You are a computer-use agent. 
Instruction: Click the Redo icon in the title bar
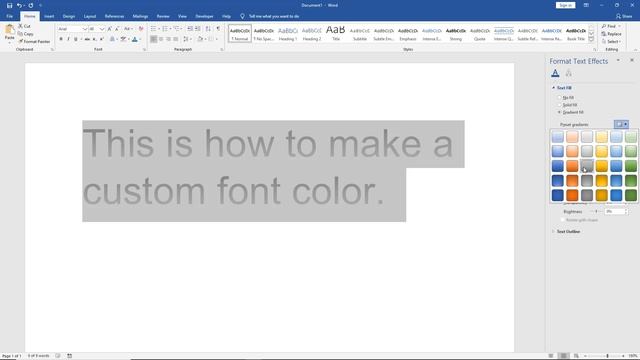click(x=31, y=5)
